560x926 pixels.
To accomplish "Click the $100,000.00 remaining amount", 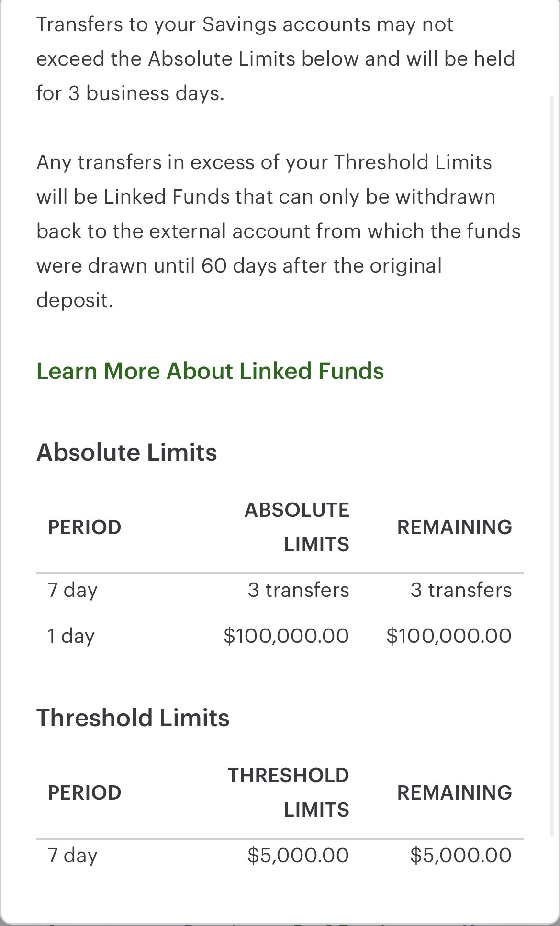I will pos(448,636).
